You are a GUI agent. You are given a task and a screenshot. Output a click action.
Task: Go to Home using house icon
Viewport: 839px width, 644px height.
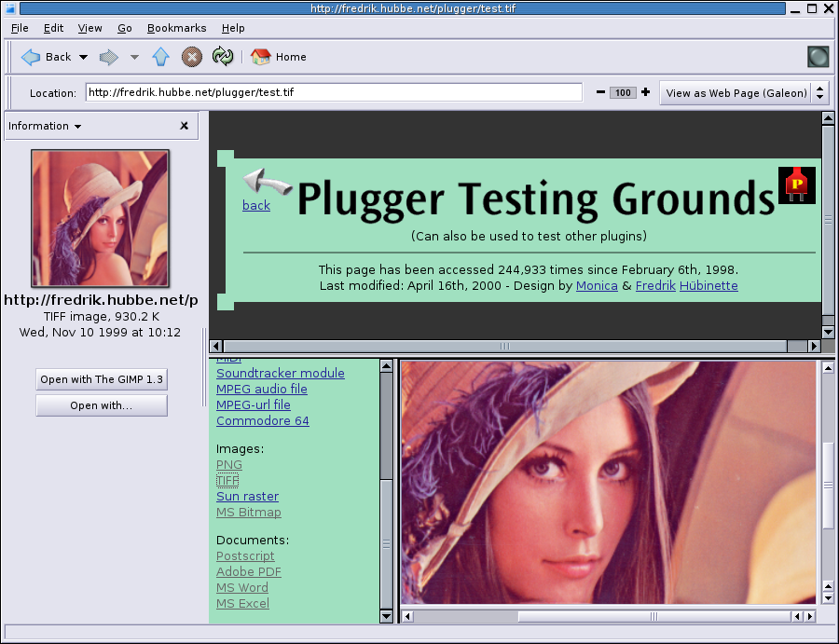(261, 57)
